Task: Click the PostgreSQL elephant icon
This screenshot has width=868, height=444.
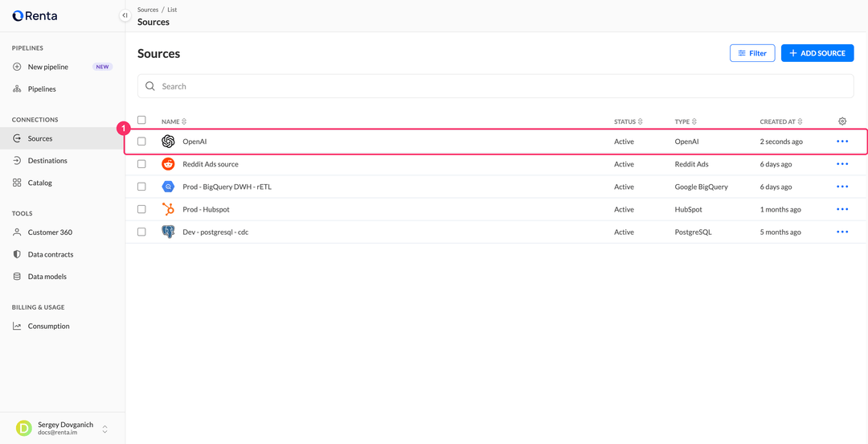Action: pyautogui.click(x=168, y=232)
